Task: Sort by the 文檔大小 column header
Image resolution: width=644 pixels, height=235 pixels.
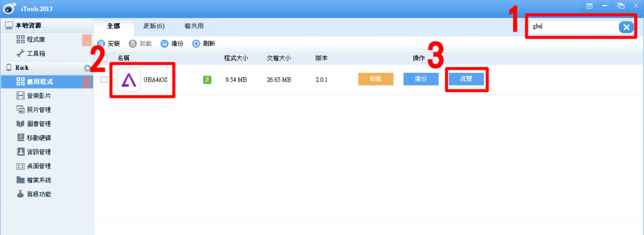Action: [x=279, y=58]
